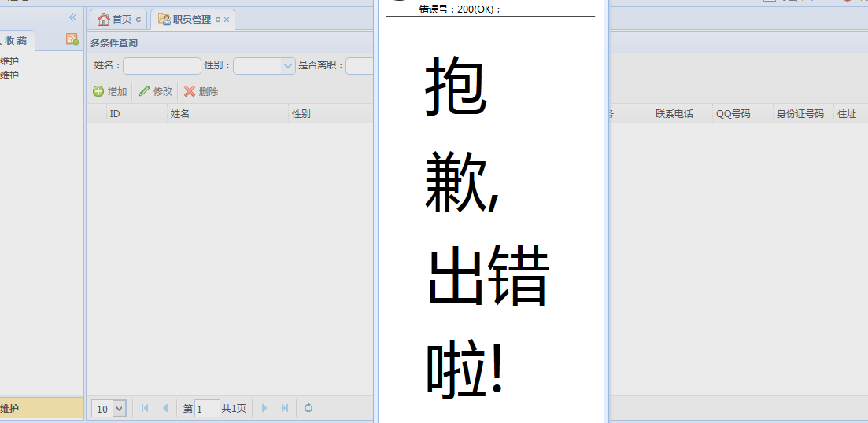Click the large 出错 text in dialog
868x423 pixels.
click(488, 276)
